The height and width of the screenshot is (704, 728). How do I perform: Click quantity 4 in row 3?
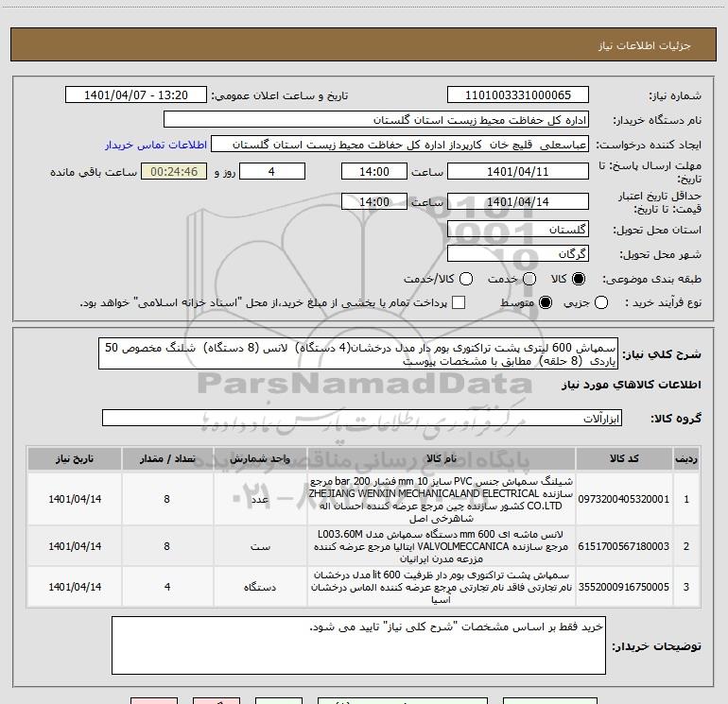(x=167, y=587)
